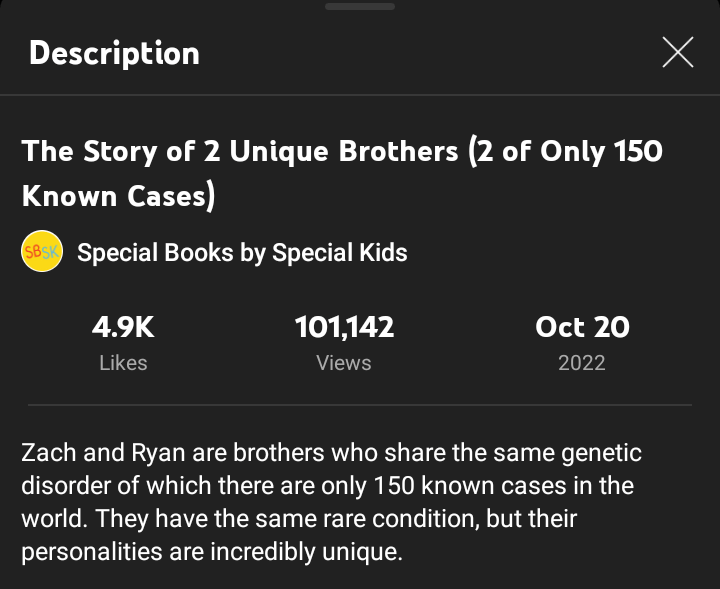Open the Special Books by Special Kids channel
Image resolution: width=720 pixels, height=589 pixels.
pos(242,252)
